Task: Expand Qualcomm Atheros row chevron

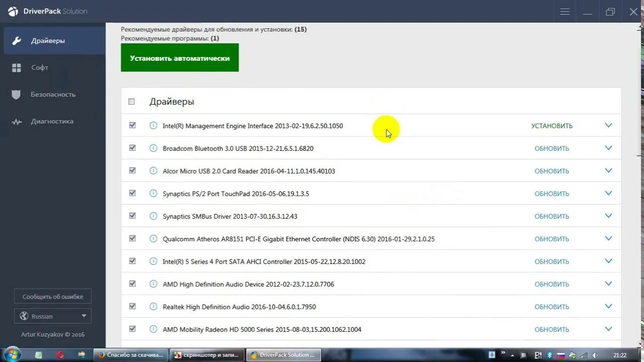Action: tap(608, 238)
